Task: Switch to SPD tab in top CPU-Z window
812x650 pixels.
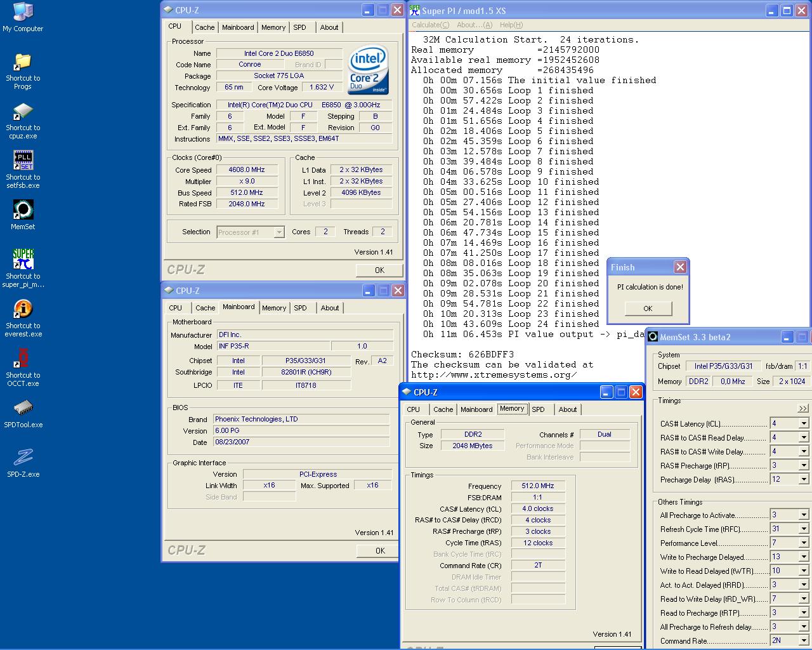Action: tap(299, 27)
